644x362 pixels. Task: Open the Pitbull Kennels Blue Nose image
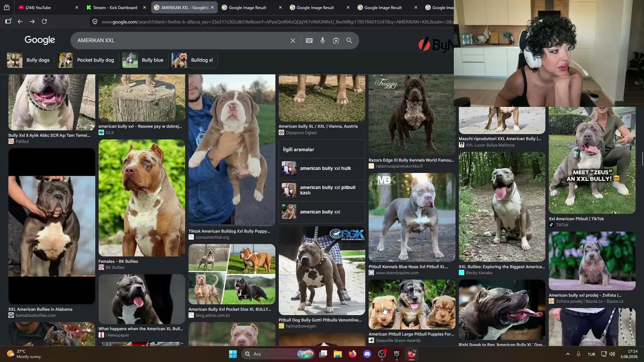pyautogui.click(x=412, y=217)
